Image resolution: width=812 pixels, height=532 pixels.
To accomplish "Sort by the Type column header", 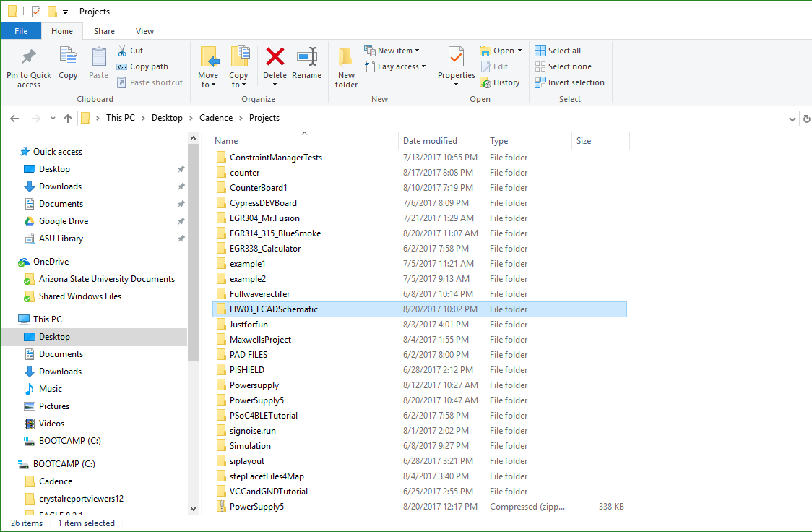I will click(x=529, y=141).
